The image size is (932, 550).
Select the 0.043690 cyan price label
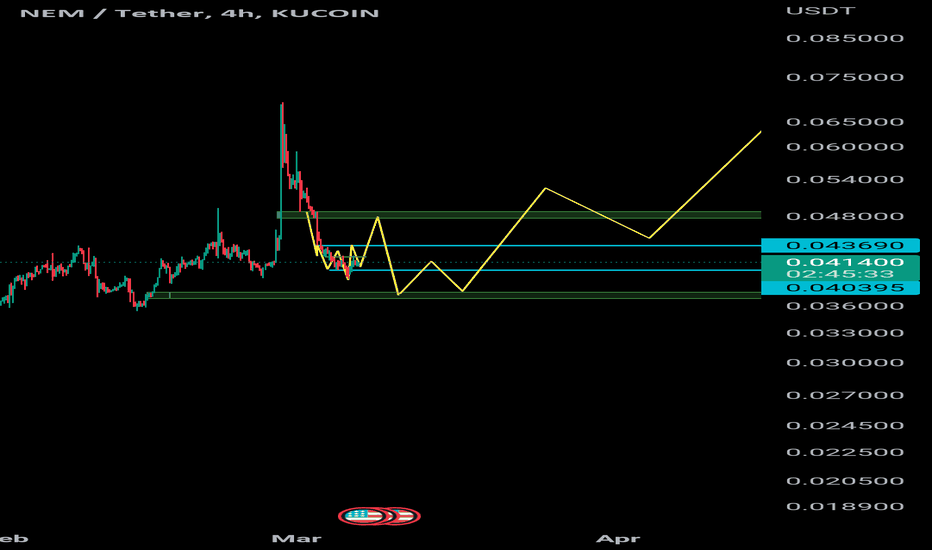(x=840, y=245)
